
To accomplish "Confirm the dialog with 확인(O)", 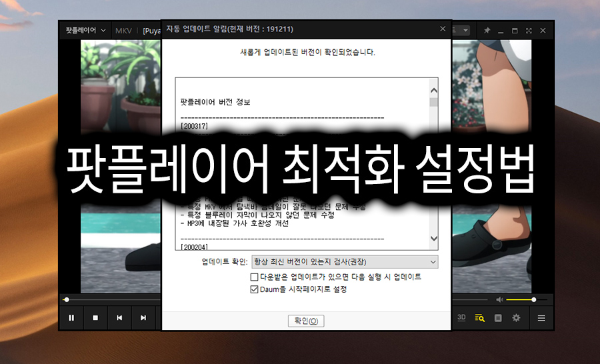I will (x=306, y=321).
